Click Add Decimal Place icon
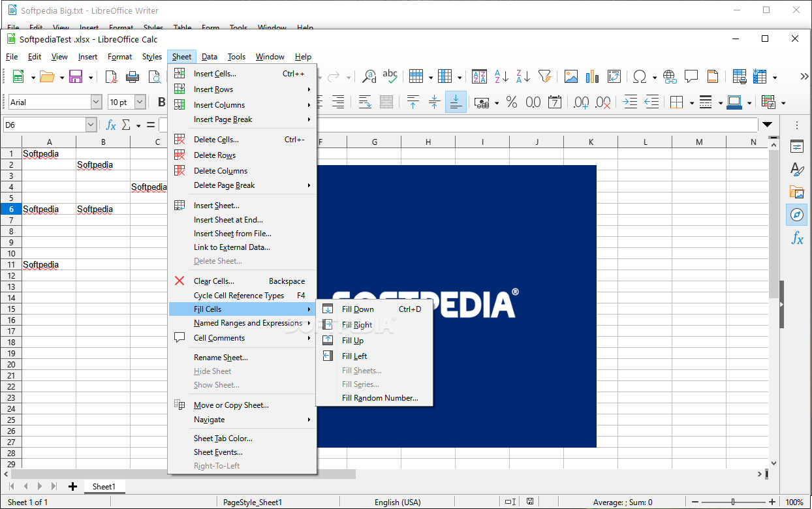Image resolution: width=812 pixels, height=509 pixels. tap(581, 102)
